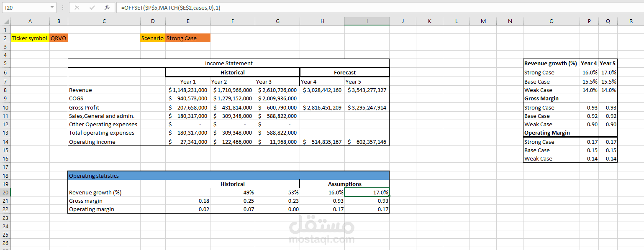This screenshot has width=644, height=250.
Task: Select the orange Strong Case scenario cell
Action: (x=188, y=38)
